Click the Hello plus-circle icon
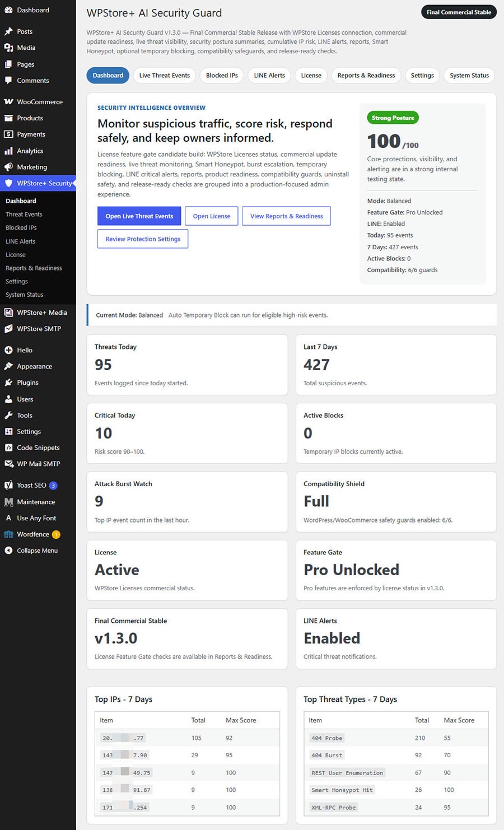 pyautogui.click(x=8, y=350)
